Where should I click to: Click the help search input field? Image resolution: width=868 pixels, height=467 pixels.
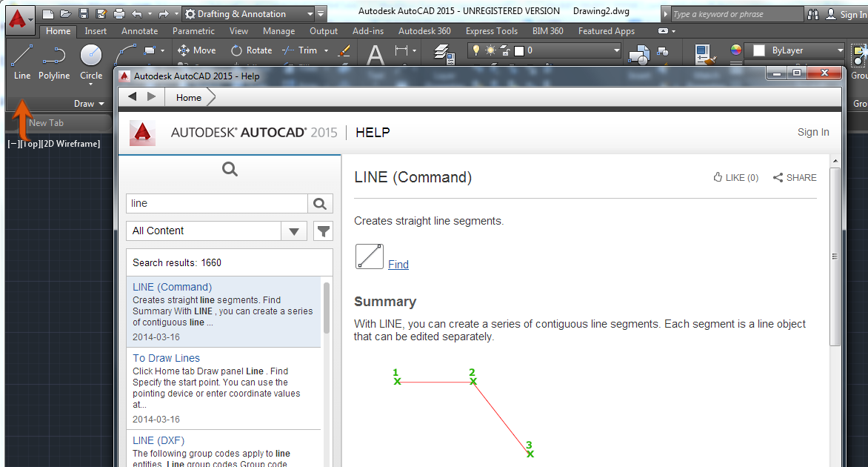click(x=215, y=203)
